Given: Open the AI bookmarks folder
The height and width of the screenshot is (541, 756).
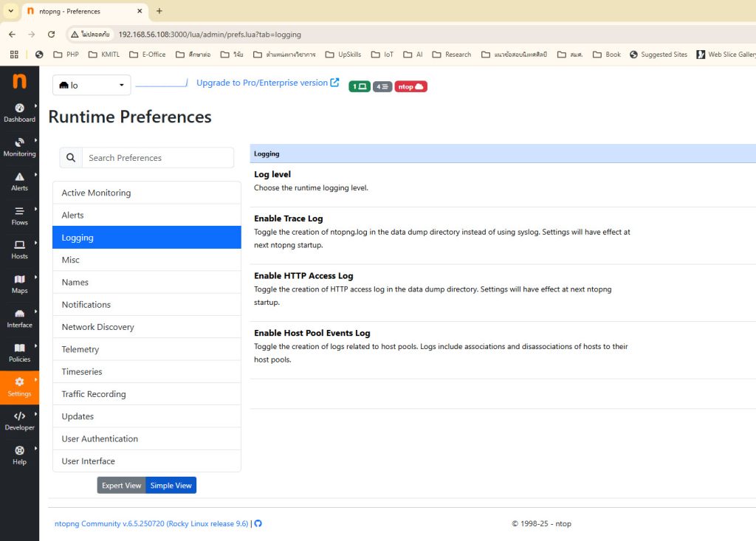Looking at the screenshot, I should (413, 55).
